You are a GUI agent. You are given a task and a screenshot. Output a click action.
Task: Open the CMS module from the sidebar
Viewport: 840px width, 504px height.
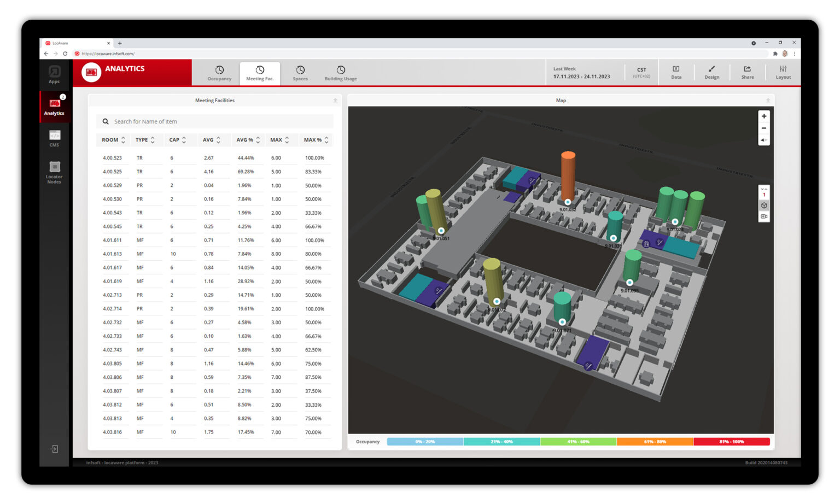pos(54,137)
